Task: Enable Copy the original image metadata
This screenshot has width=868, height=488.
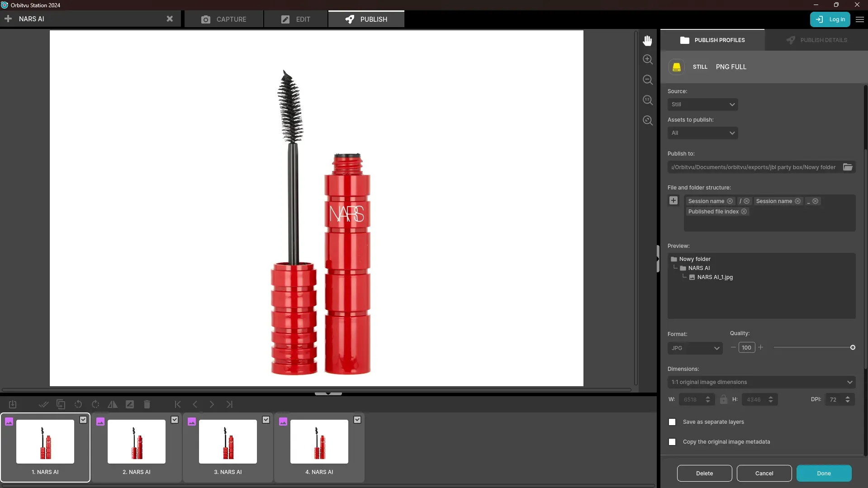Action: (672, 442)
